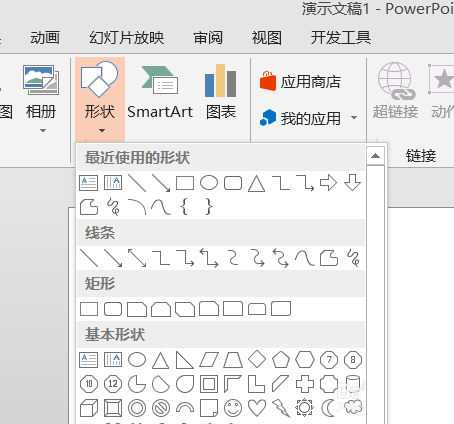Switch to the 视图 tab

[x=266, y=38]
